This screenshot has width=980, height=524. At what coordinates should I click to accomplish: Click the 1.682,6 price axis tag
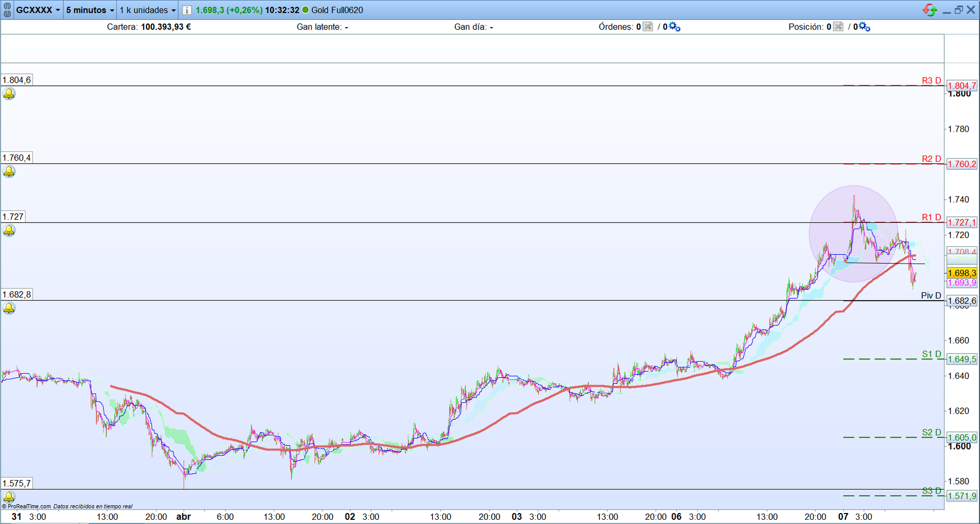point(962,301)
